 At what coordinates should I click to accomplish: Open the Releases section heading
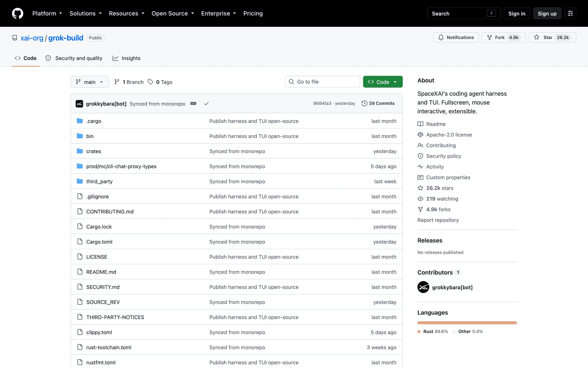[430, 241]
